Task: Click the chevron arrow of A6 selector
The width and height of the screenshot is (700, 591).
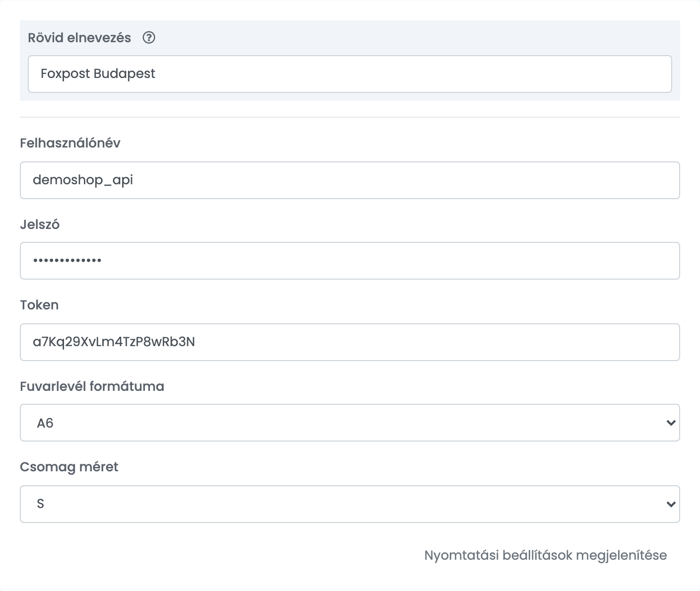Action: tap(671, 423)
